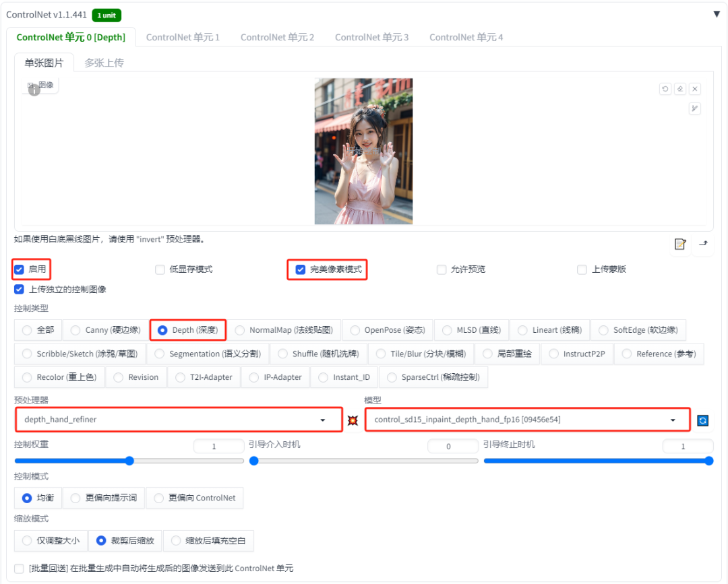Click the arrow send-dimensions icon
The height and width of the screenshot is (584, 728).
pos(703,244)
